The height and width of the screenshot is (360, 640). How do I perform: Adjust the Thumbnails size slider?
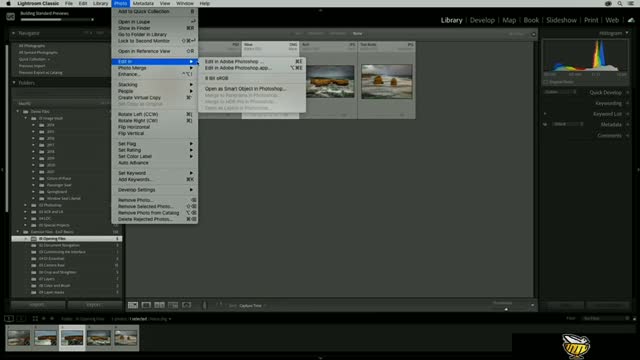coord(506,309)
